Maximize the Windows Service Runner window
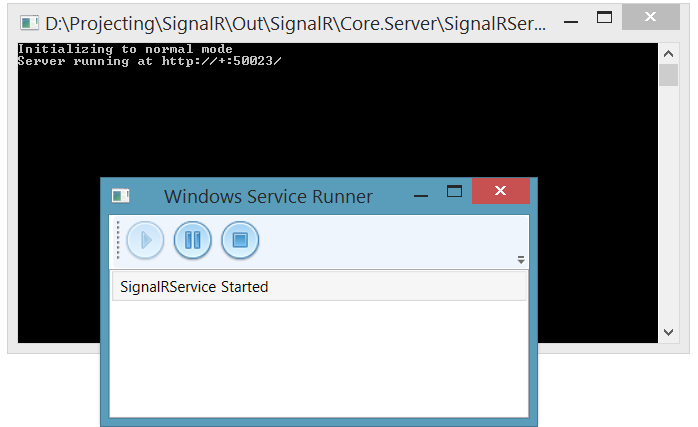Screen dimensions: 698x427 [455, 191]
